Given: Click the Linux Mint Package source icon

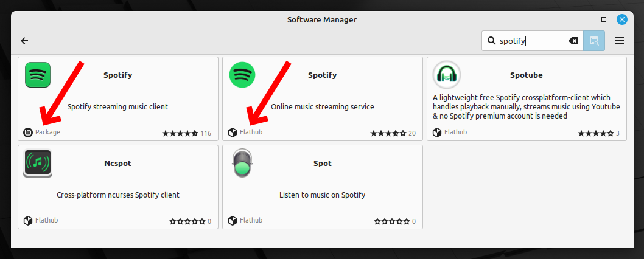Looking at the screenshot, I should pyautogui.click(x=27, y=132).
